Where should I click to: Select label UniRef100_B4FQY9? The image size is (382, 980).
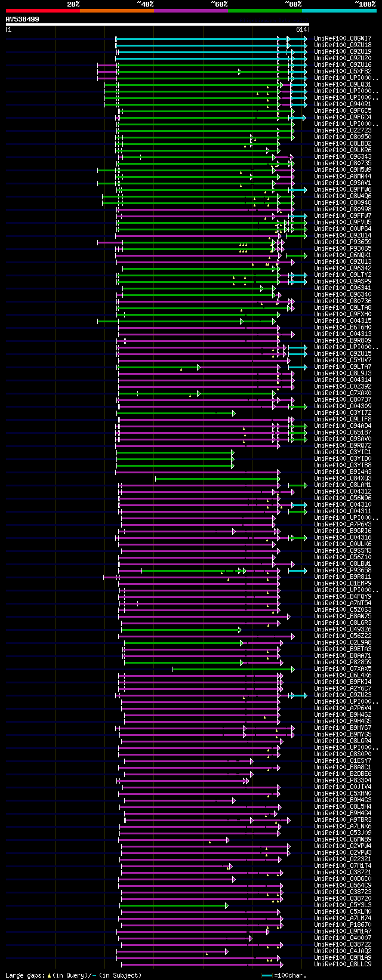click(x=343, y=596)
